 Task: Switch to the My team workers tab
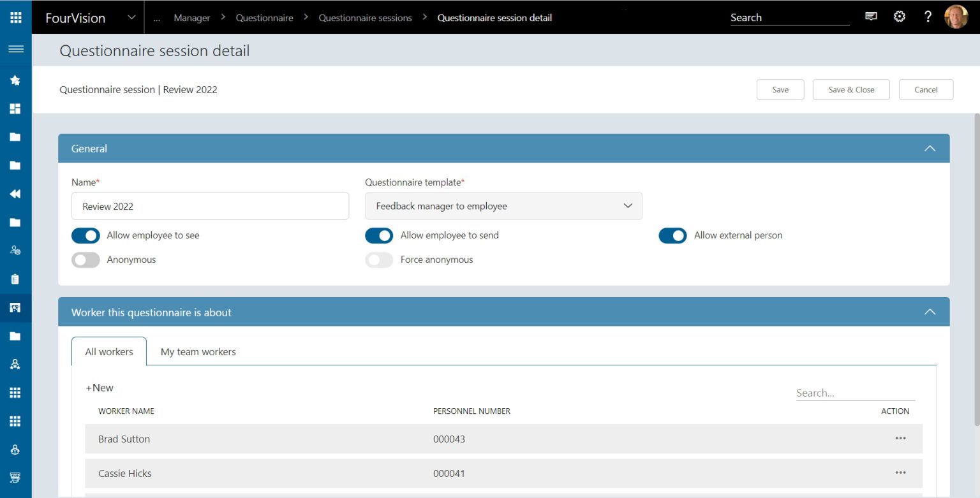(198, 352)
